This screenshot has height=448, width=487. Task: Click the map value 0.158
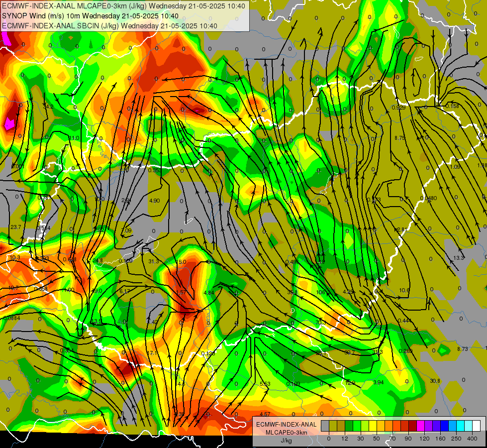tap(452, 106)
